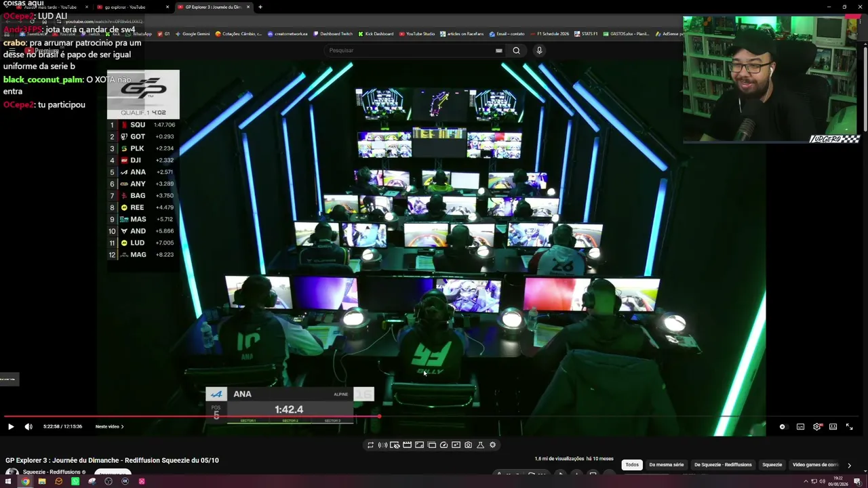Take a screenshot with the camera icon
The width and height of the screenshot is (868, 488).
click(x=468, y=445)
